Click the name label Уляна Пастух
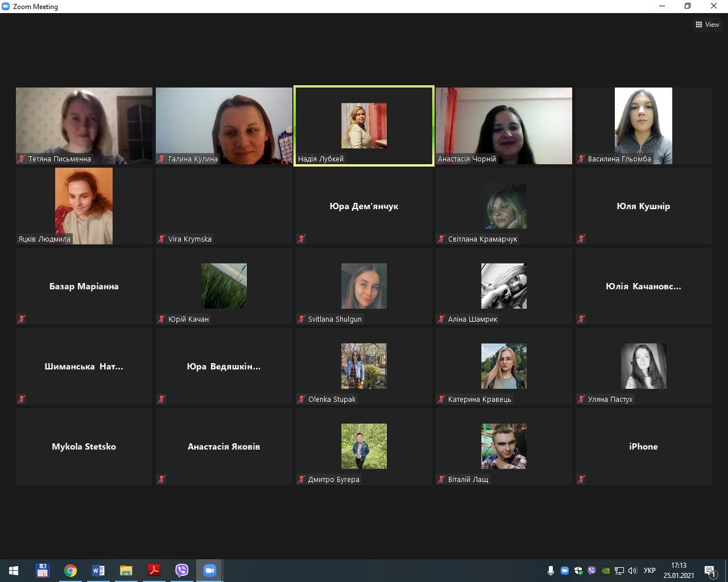The image size is (728, 582). [x=610, y=399]
